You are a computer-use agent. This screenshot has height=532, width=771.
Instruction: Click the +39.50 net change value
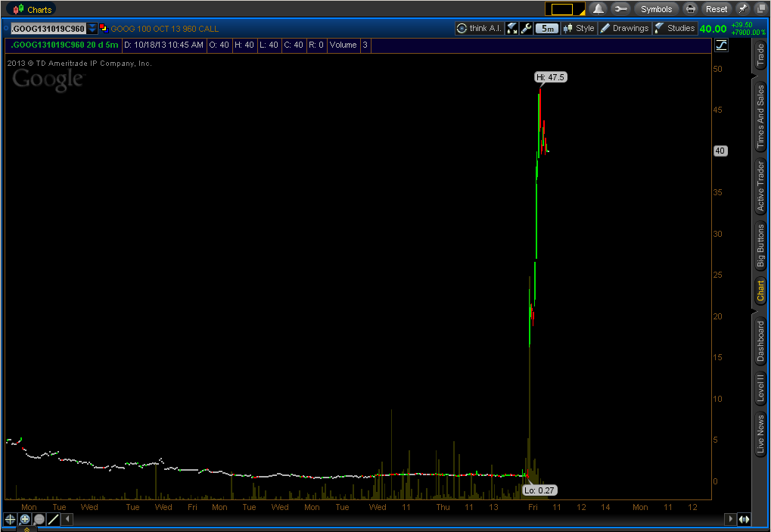point(742,25)
